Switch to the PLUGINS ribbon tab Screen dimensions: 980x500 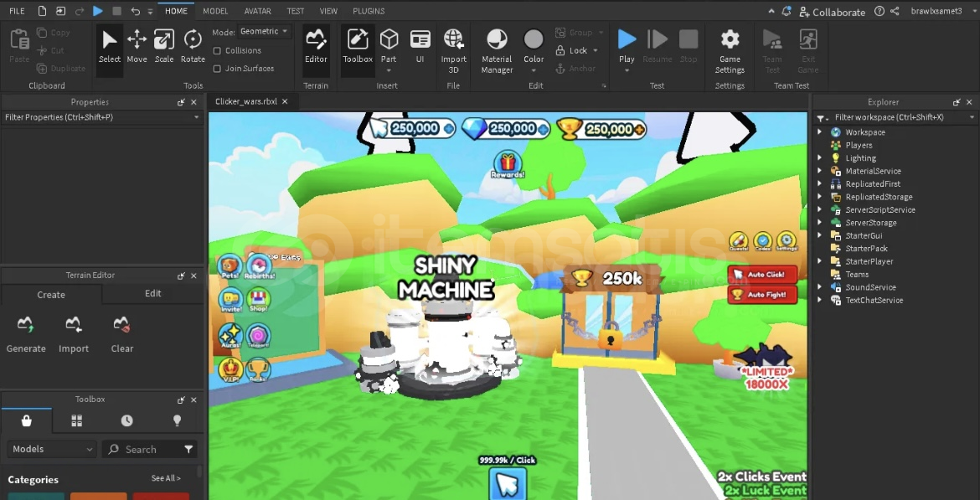click(x=369, y=11)
